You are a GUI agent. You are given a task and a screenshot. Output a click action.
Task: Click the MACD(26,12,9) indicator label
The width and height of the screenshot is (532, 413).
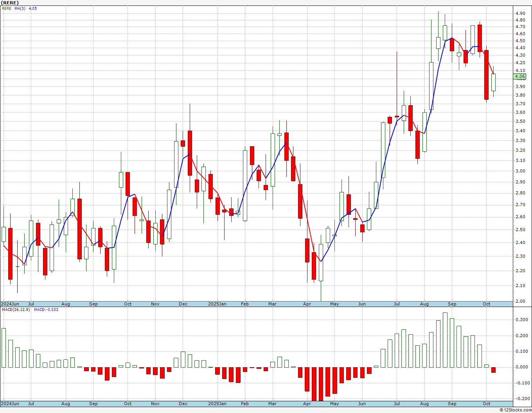16,310
